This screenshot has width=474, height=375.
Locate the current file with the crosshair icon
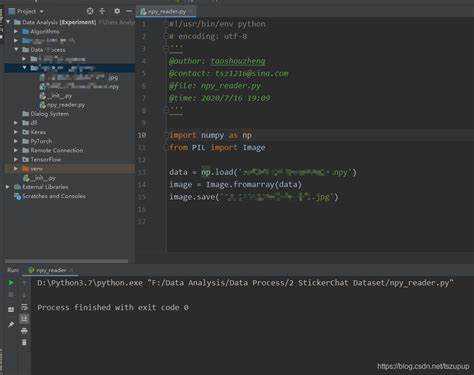[x=90, y=11]
